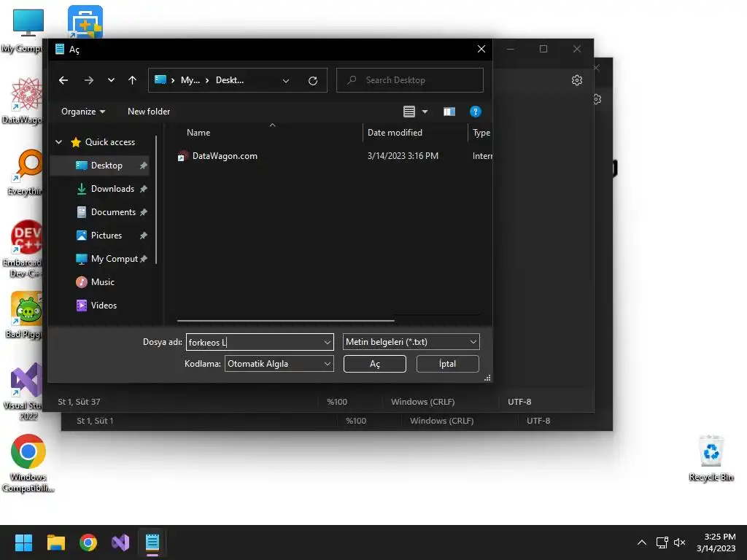
Task: Click the muted volume tray icon
Action: [679, 542]
